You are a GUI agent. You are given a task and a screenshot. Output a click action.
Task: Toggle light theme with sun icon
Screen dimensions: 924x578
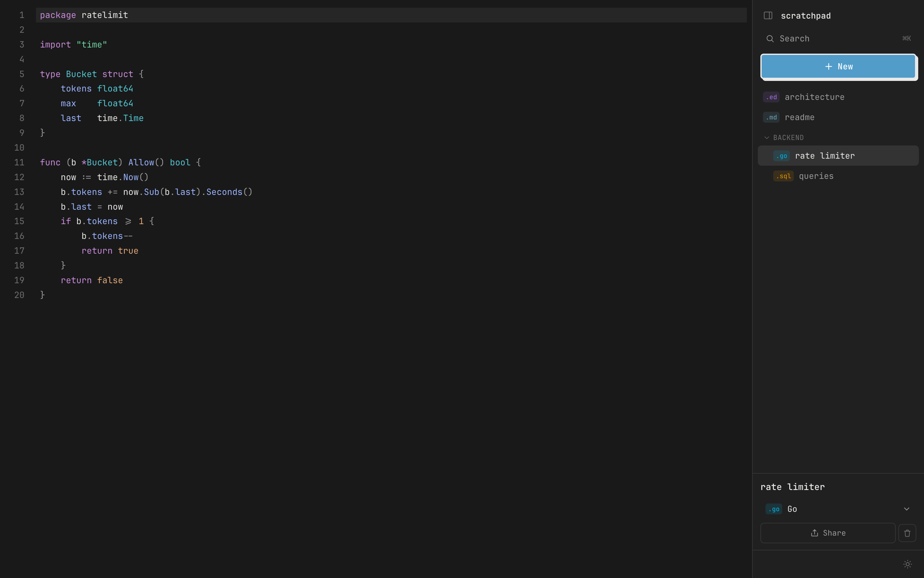[x=908, y=564]
